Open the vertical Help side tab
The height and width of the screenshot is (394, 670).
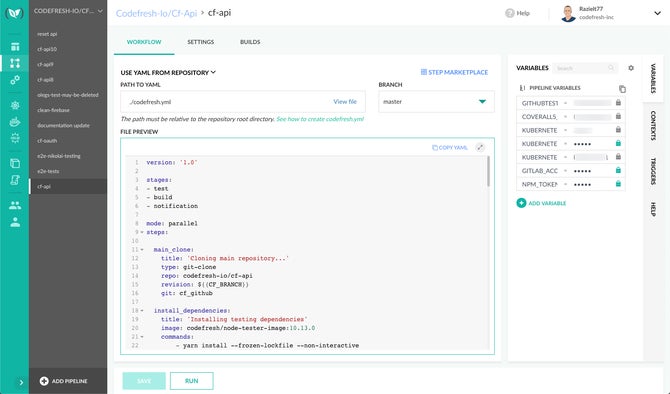[x=653, y=209]
